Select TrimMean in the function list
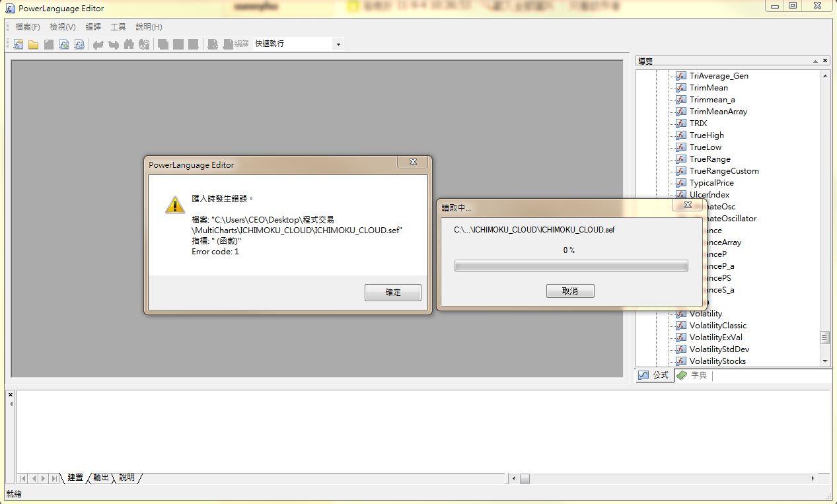837x504 pixels. tap(708, 88)
